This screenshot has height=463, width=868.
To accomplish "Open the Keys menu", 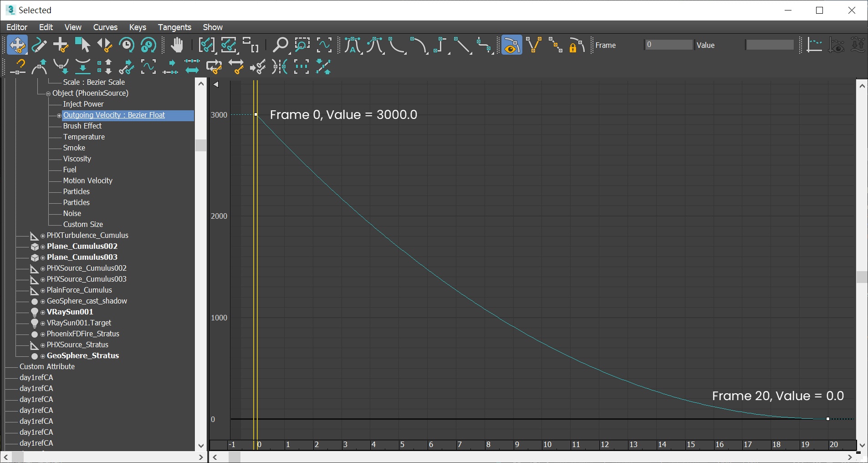I will click(138, 27).
